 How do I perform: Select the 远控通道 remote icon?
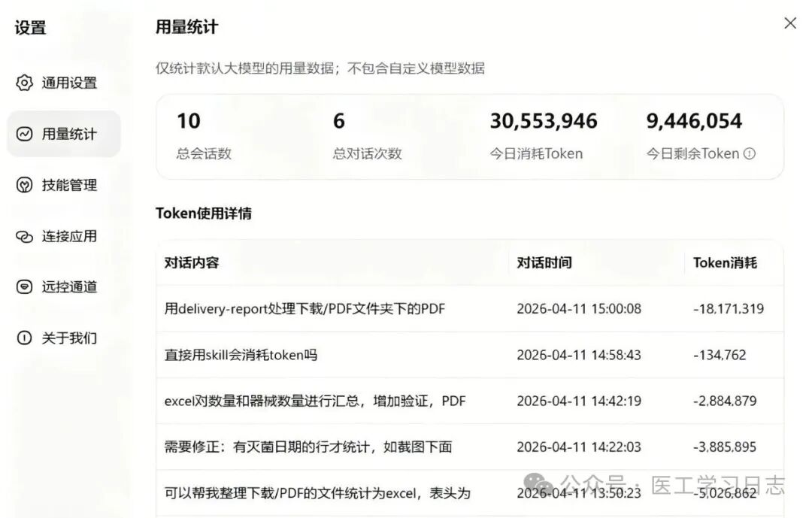point(25,287)
